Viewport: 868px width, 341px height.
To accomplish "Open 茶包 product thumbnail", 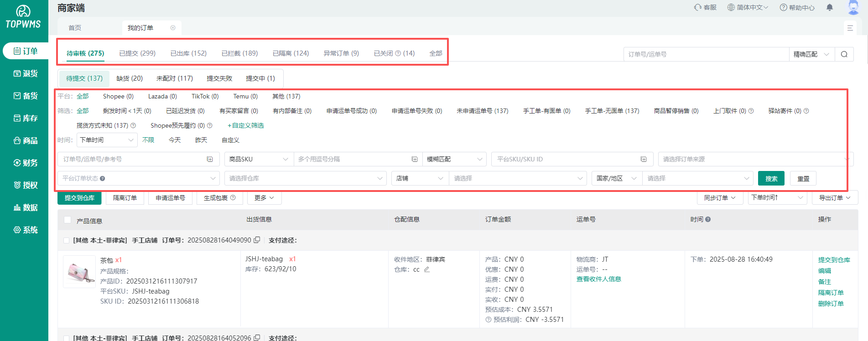I will click(79, 272).
